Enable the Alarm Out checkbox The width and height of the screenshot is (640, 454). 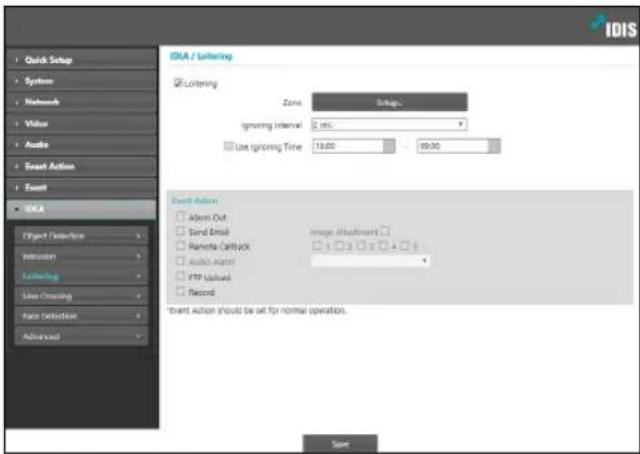pos(180,216)
